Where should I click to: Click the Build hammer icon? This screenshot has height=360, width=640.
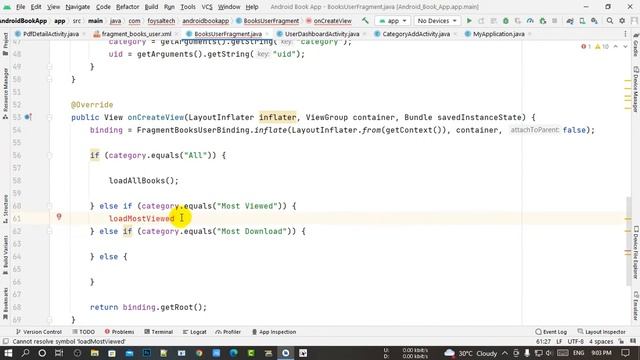[x=365, y=20]
